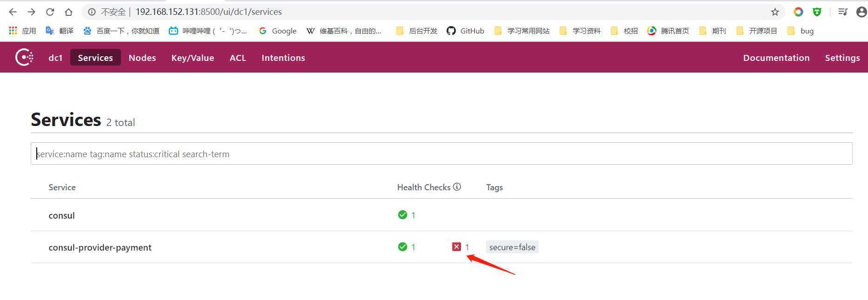The width and height of the screenshot is (868, 300).
Task: Expand the 校招 bookmark folder
Action: click(x=624, y=31)
